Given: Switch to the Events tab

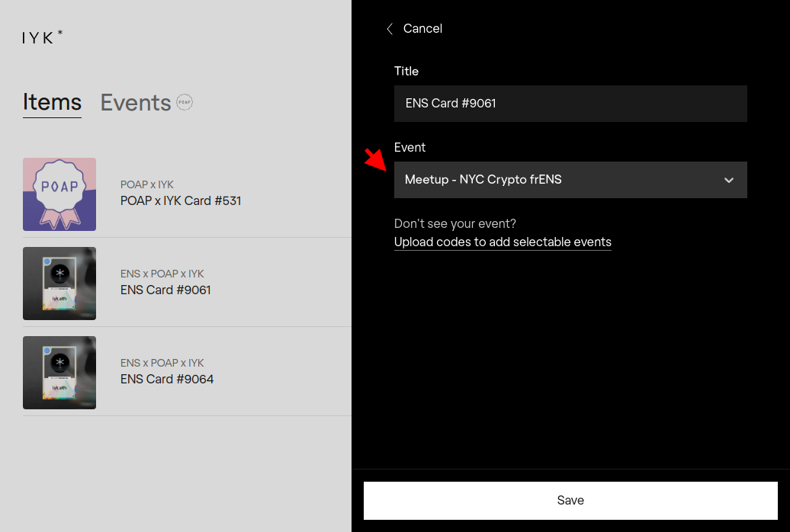Looking at the screenshot, I should pyautogui.click(x=136, y=103).
